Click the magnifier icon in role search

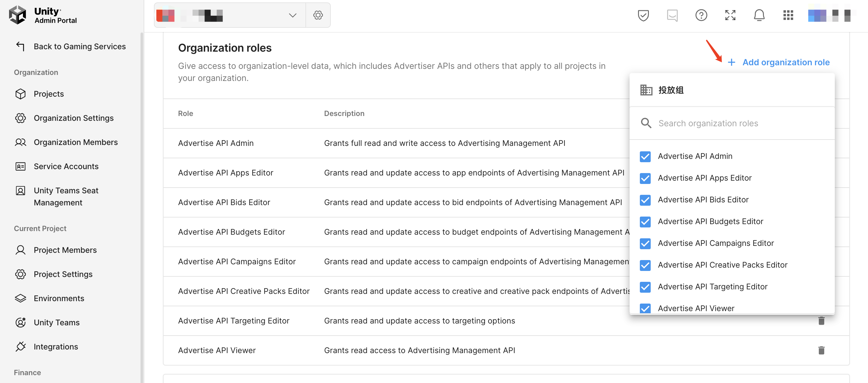tap(646, 124)
